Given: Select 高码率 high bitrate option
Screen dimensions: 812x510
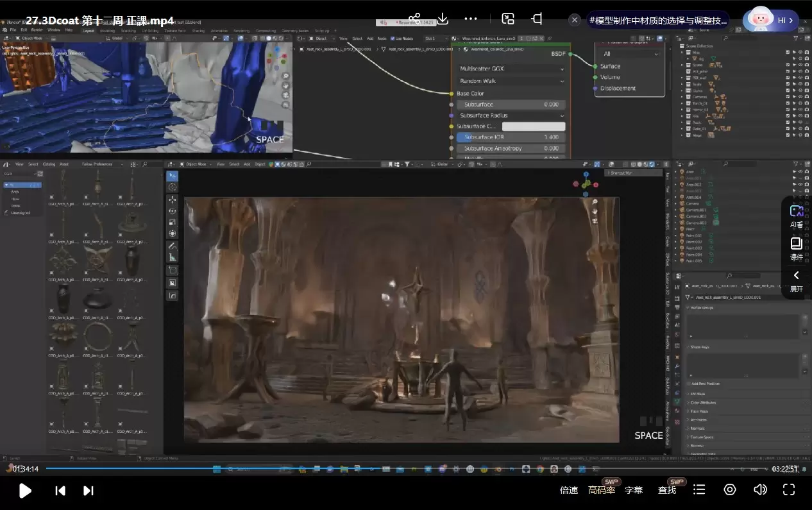Looking at the screenshot, I should [x=602, y=490].
